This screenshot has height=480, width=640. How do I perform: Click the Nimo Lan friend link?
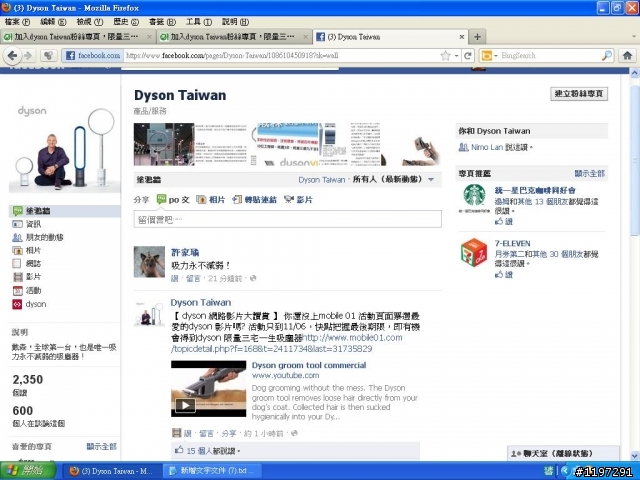pos(487,147)
